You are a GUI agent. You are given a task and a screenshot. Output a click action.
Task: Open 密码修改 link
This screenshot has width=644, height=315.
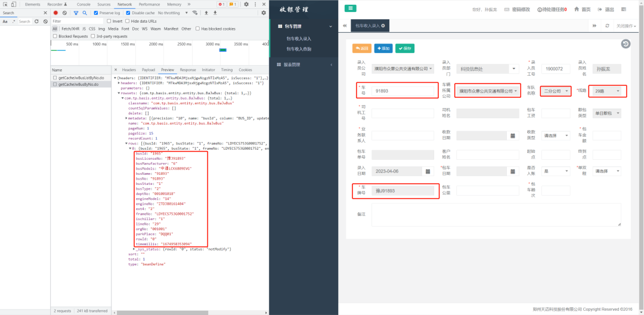click(516, 9)
